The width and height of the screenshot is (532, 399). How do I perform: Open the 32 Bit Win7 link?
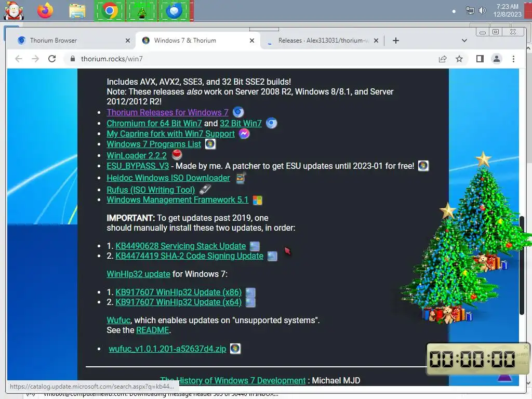[241, 123]
